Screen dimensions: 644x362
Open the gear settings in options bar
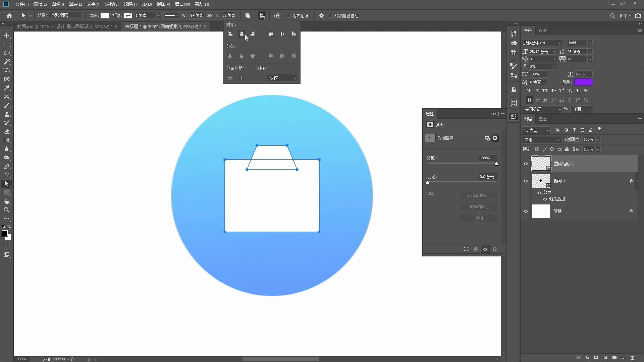[x=322, y=16]
